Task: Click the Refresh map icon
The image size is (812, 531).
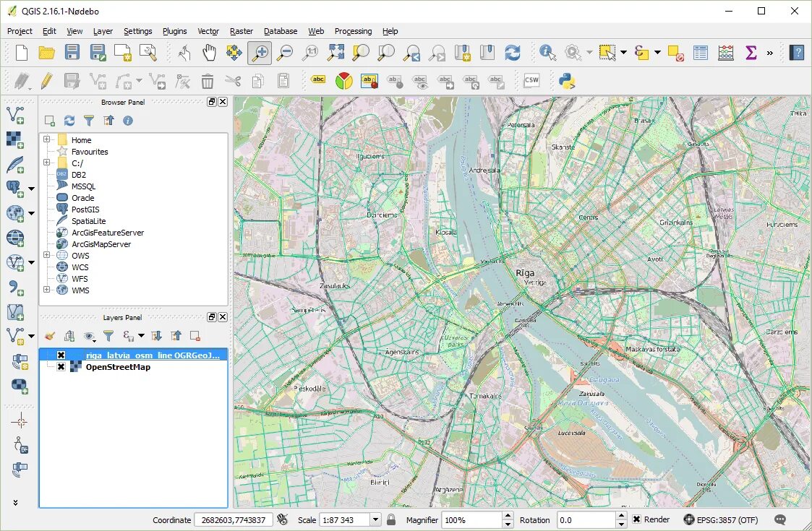Action: [512, 52]
